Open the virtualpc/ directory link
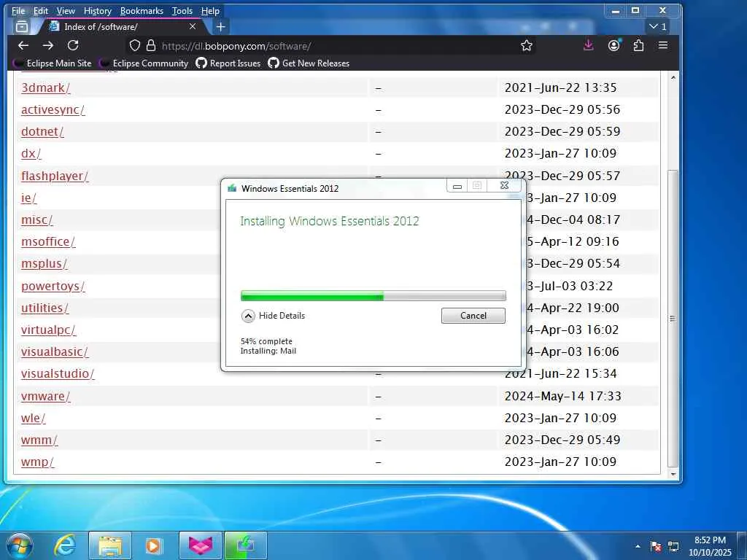This screenshot has width=747, height=560. click(x=49, y=330)
